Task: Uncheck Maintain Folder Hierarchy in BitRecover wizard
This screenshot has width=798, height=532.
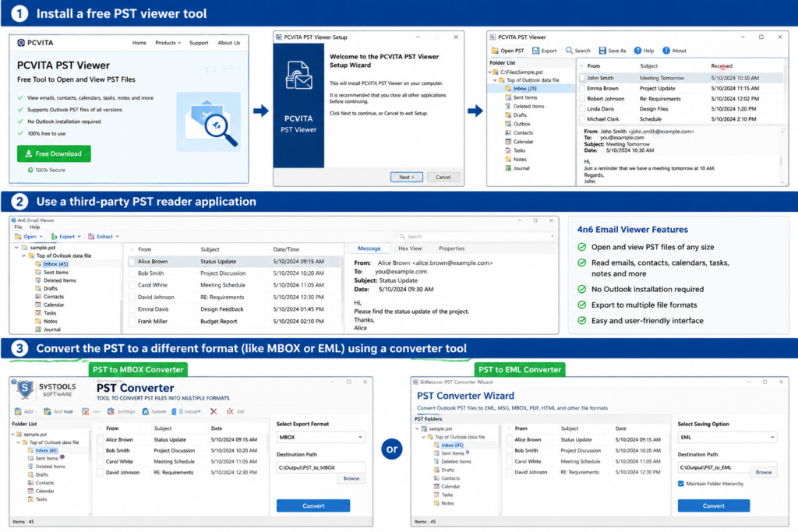Action: point(681,484)
